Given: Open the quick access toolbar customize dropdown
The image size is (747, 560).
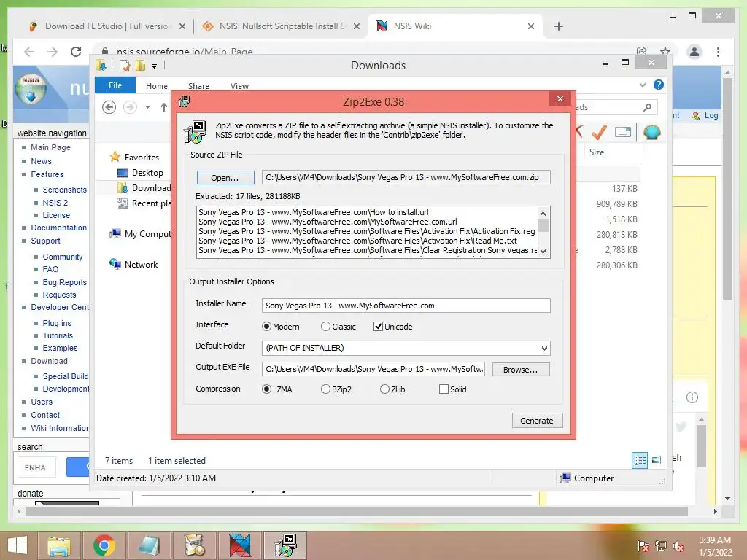Looking at the screenshot, I should pyautogui.click(x=155, y=66).
